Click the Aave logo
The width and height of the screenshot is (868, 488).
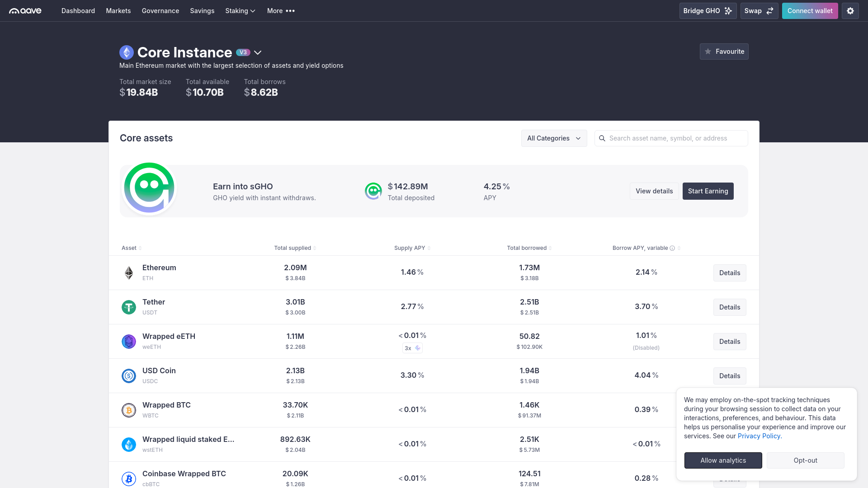25,11
